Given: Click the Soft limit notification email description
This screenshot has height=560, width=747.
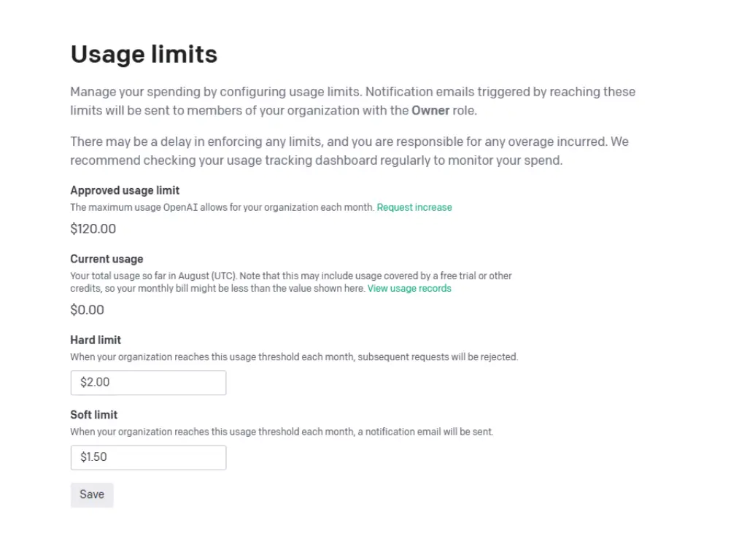Looking at the screenshot, I should [282, 432].
